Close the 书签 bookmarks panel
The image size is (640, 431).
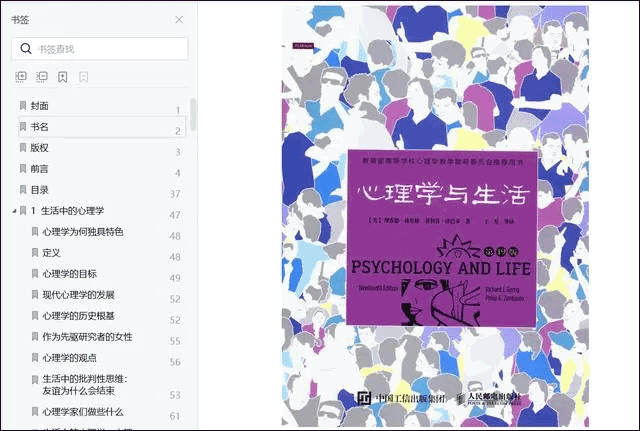pos(179,20)
